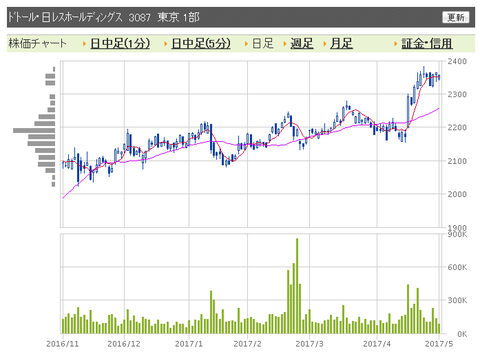Click the 株価チャート heading label

(x=37, y=43)
